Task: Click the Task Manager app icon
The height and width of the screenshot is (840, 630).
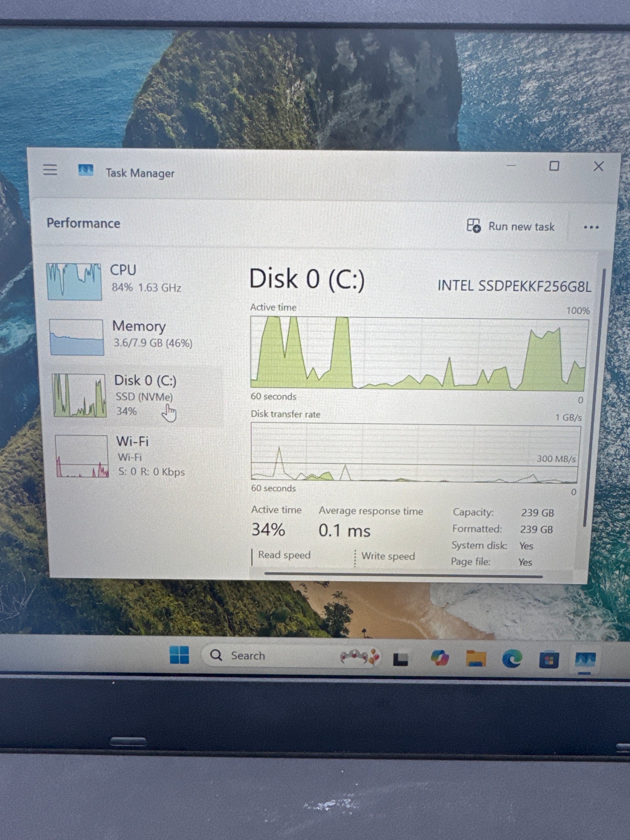Action: coord(85,171)
